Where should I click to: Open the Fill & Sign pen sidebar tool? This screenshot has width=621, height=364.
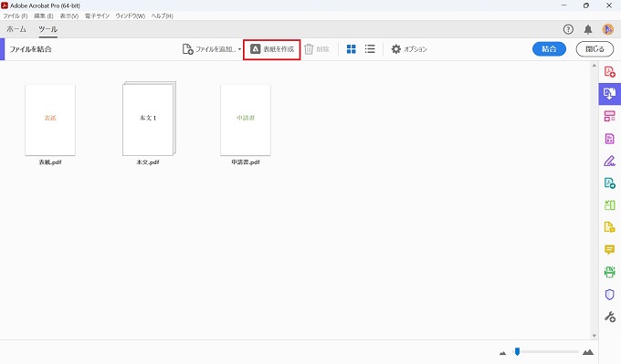click(x=609, y=161)
